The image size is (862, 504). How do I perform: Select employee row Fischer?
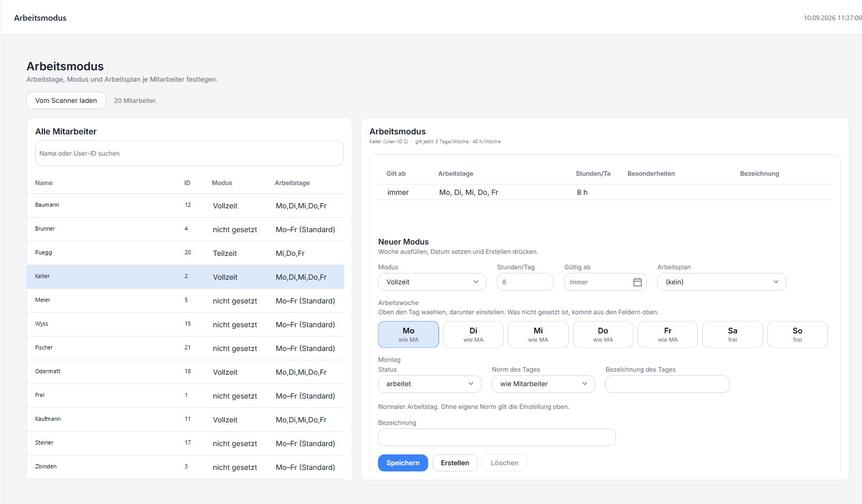186,348
